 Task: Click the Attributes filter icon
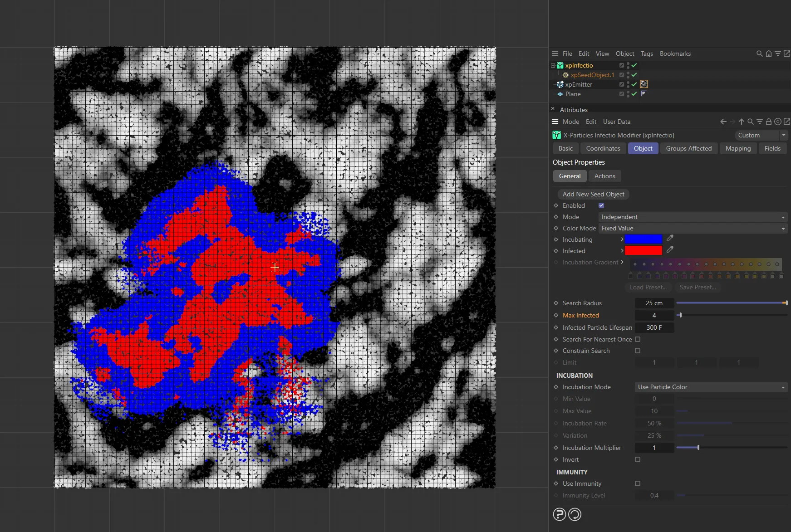[759, 122]
